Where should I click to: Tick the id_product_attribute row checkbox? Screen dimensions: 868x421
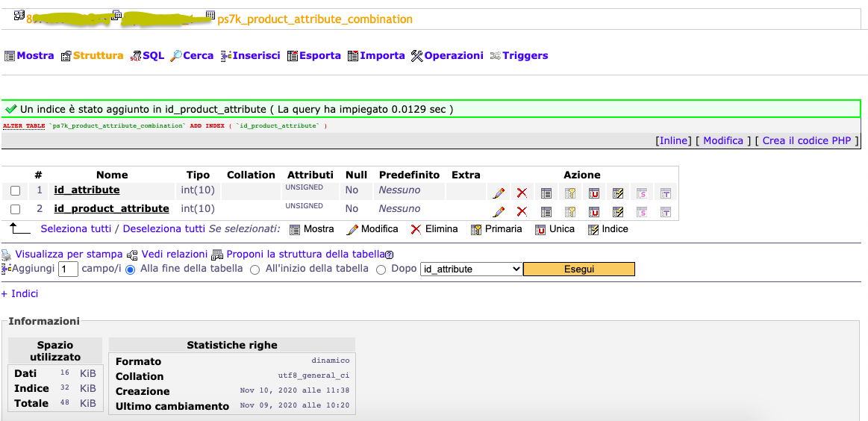16,210
